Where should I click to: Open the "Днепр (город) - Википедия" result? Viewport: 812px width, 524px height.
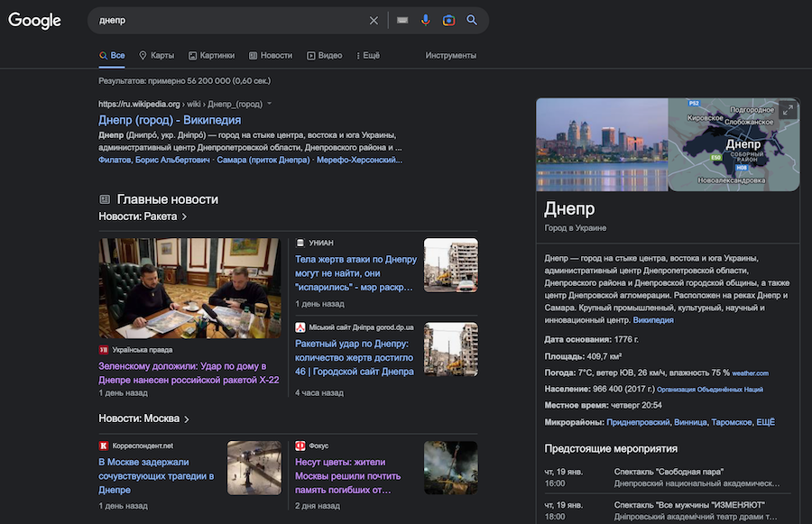pos(170,120)
